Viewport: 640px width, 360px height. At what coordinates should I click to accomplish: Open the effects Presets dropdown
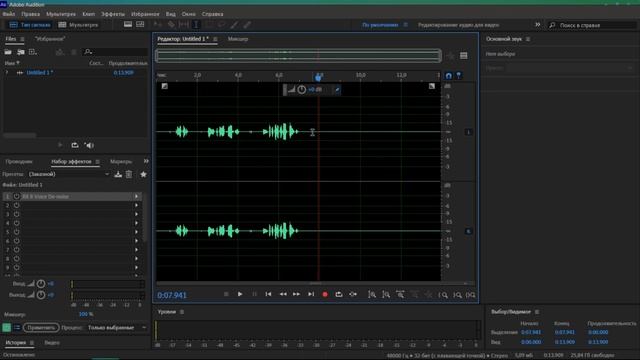[x=69, y=174]
